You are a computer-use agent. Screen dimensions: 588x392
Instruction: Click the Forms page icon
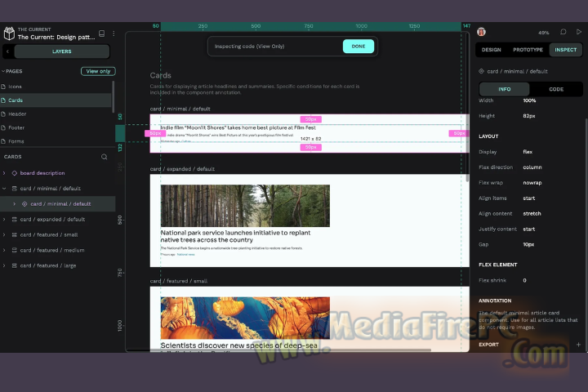pos(3,141)
